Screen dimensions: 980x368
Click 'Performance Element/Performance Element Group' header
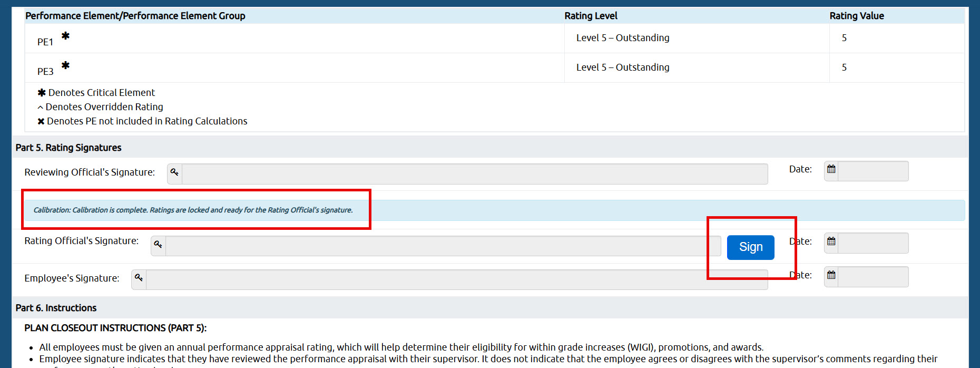[x=135, y=16]
